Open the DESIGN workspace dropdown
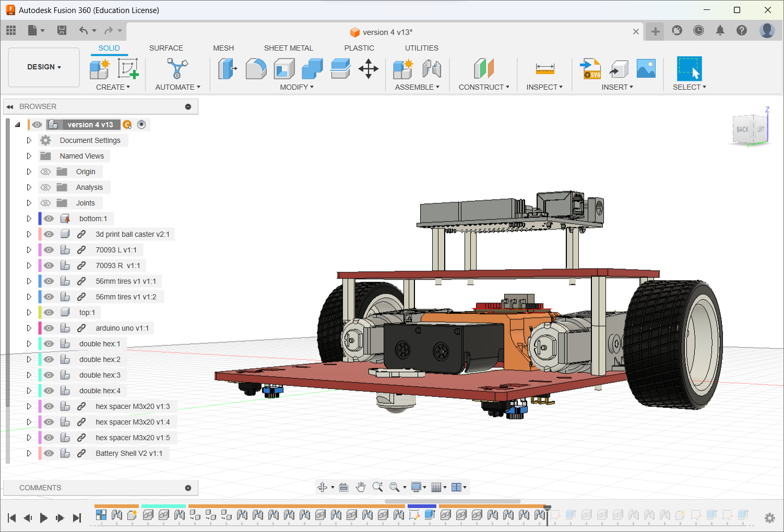The image size is (784, 532). click(44, 67)
